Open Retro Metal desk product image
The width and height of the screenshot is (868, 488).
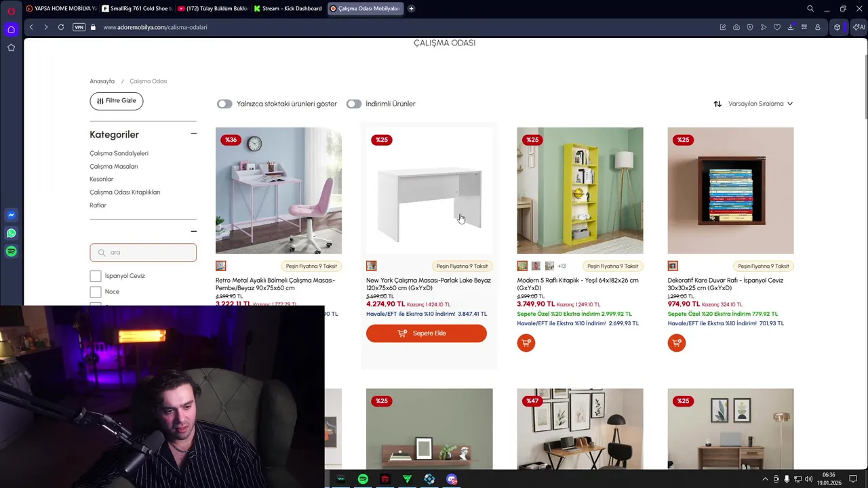[x=279, y=190]
